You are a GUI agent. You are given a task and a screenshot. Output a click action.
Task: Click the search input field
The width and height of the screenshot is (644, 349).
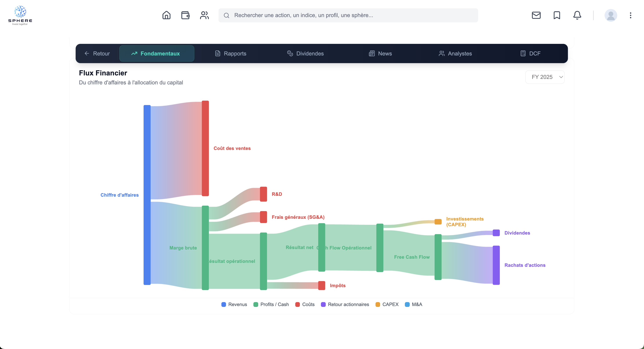pos(348,15)
